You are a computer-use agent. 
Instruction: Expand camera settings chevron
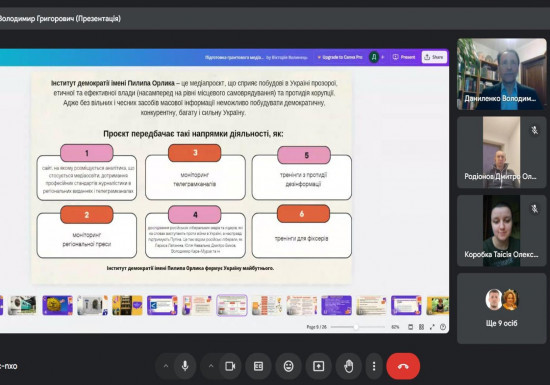211,366
